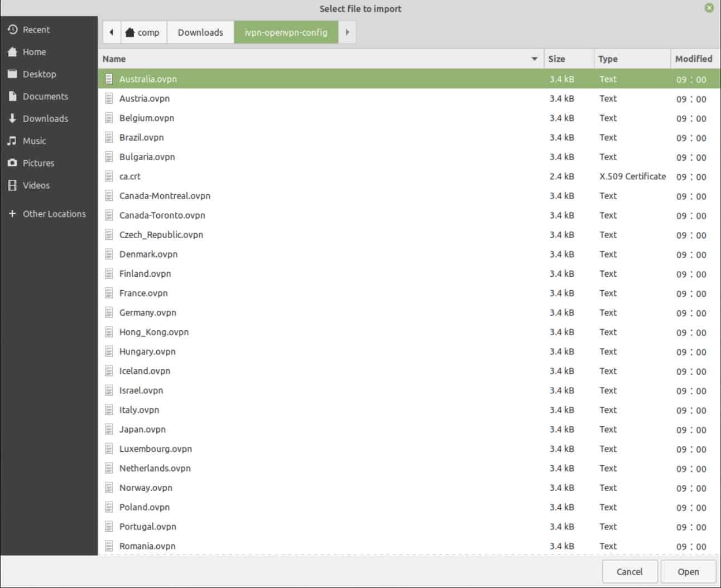Image resolution: width=721 pixels, height=588 pixels.
Task: Select the Canada-Toronto.ovpn file
Action: [409, 215]
